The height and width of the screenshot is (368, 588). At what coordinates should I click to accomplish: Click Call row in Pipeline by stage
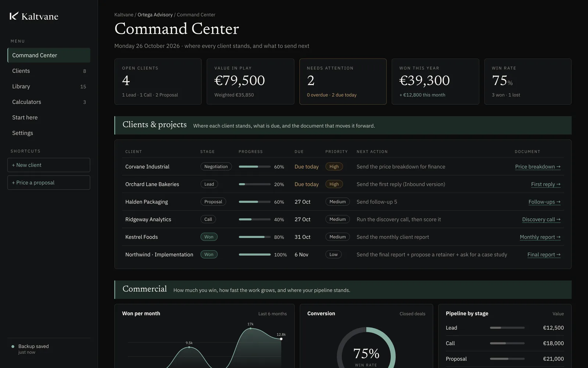505,343
